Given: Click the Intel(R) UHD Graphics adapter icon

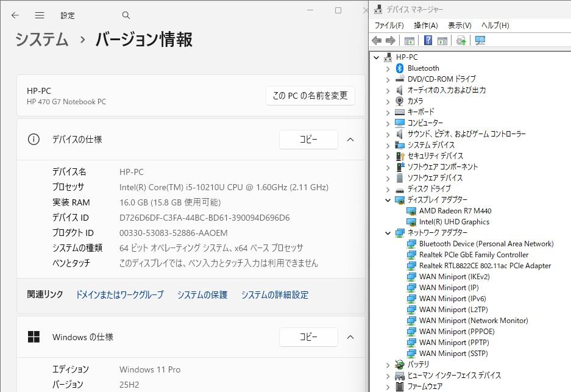Looking at the screenshot, I should click(x=411, y=222).
